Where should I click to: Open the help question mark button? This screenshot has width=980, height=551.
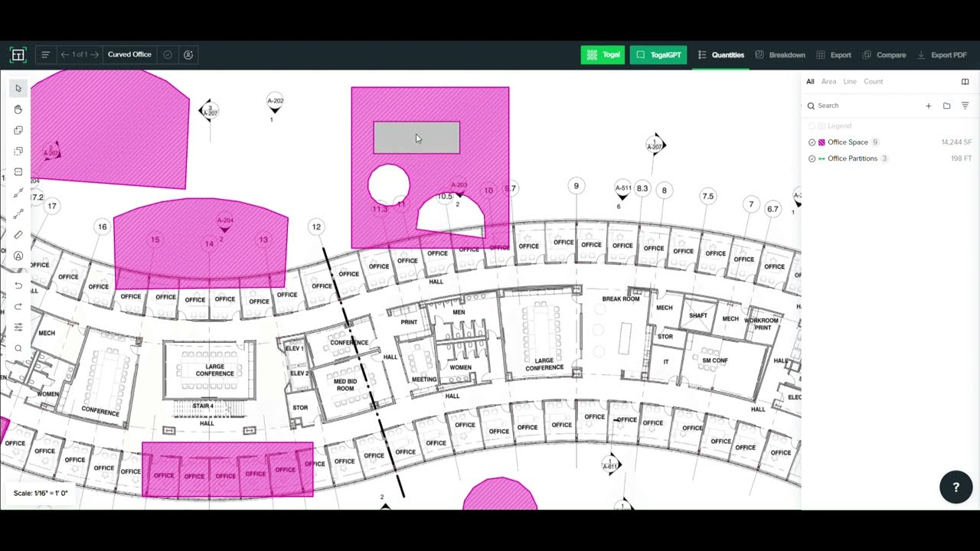point(955,487)
